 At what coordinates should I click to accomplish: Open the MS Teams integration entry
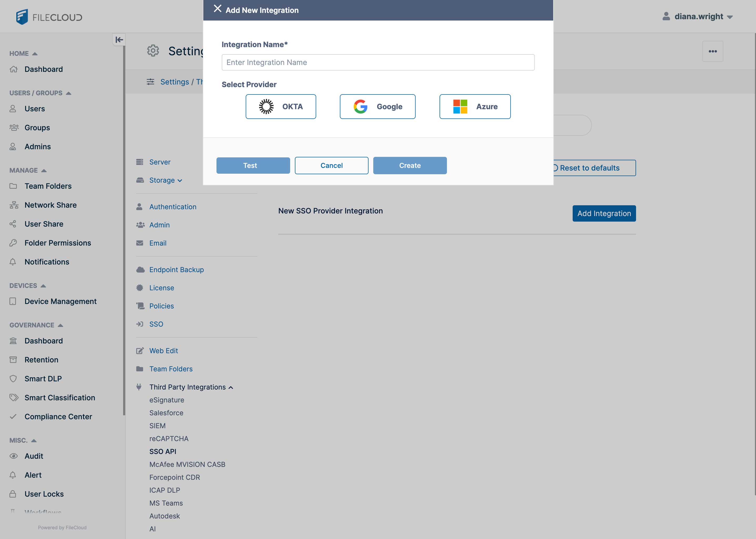point(166,503)
